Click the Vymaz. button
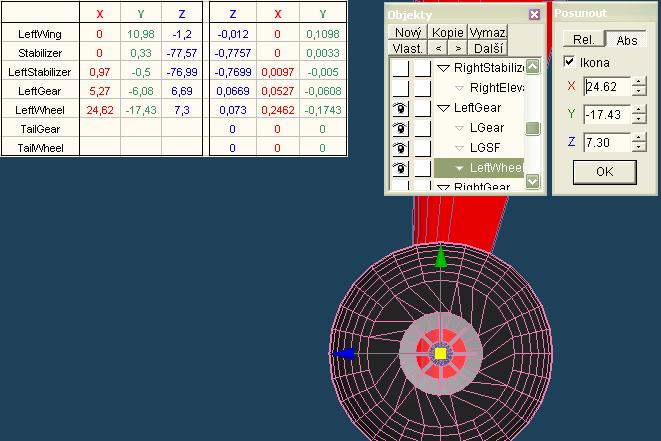This screenshot has height=441, width=661. [x=488, y=32]
